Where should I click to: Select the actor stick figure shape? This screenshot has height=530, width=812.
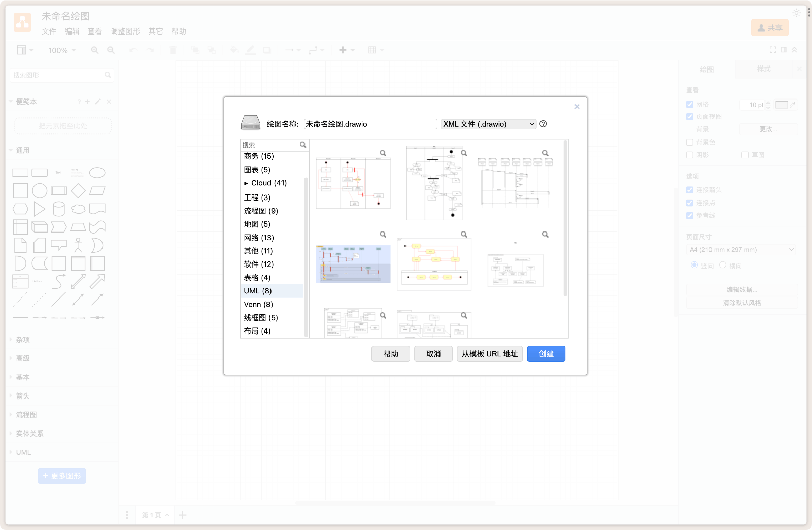coord(78,245)
